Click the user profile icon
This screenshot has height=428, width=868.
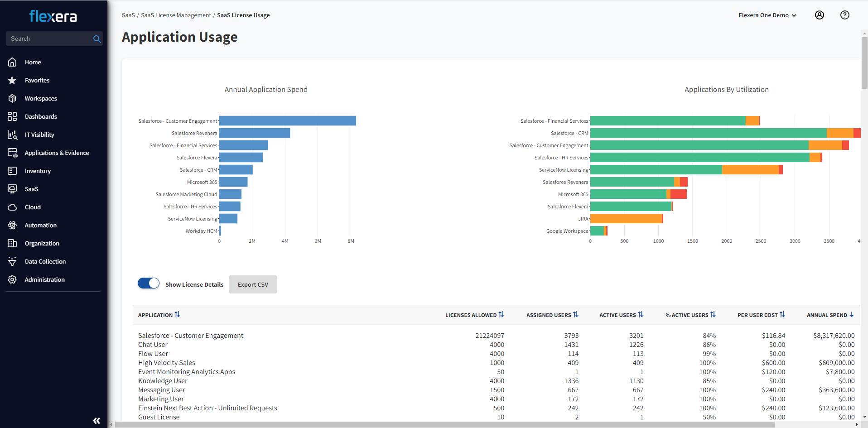pyautogui.click(x=819, y=15)
